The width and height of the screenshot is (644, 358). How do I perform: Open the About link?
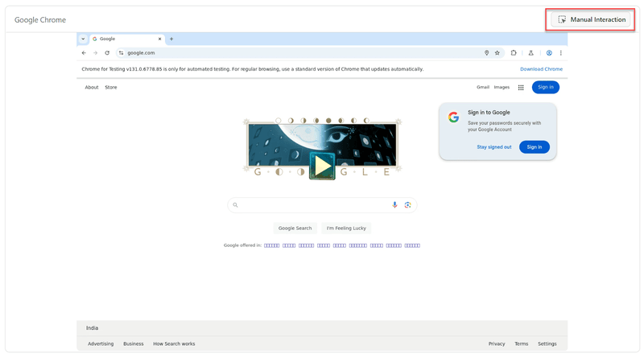92,88
